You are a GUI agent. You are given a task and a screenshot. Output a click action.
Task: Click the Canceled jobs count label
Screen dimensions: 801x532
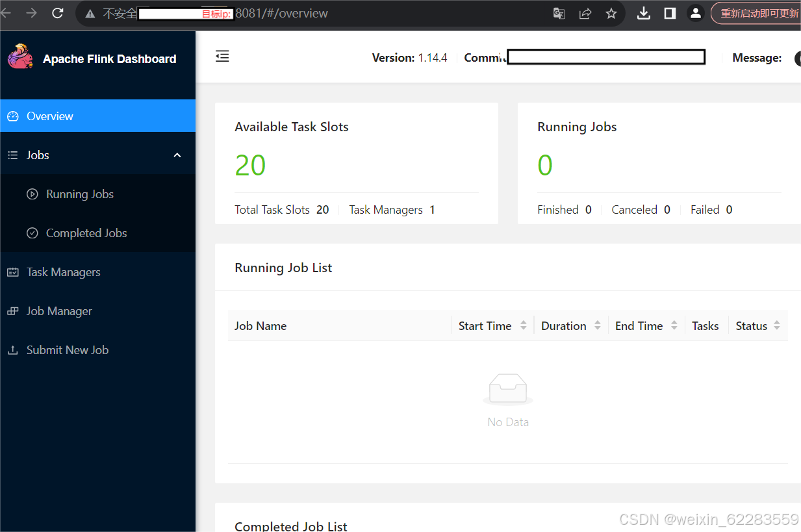click(x=635, y=210)
